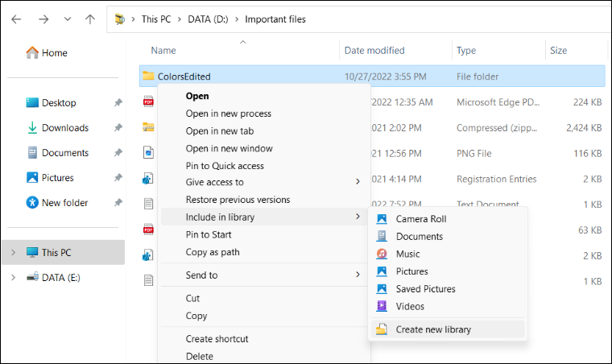Click the Videos library icon
This screenshot has height=364, width=612.
[x=382, y=306]
